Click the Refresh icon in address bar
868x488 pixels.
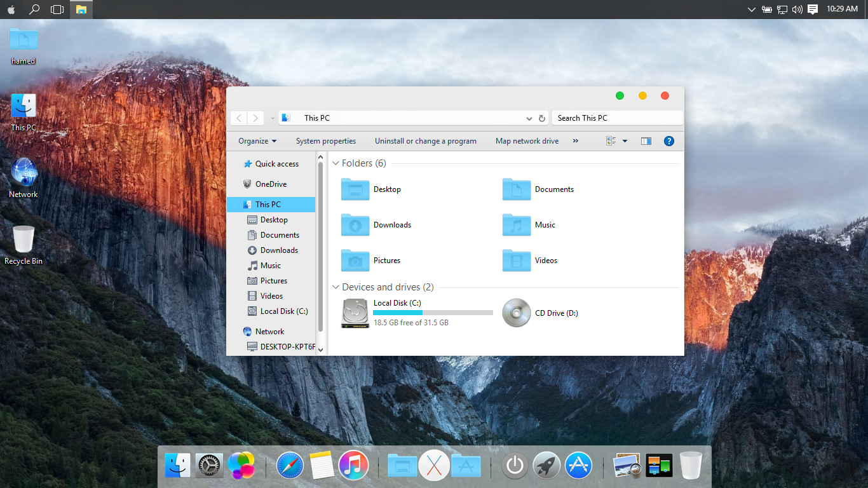(x=542, y=118)
